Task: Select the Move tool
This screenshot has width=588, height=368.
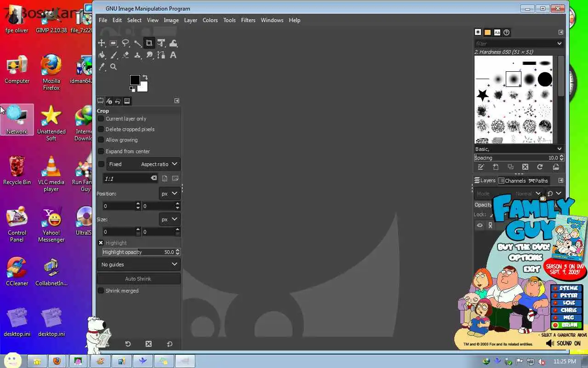Action: (x=102, y=43)
